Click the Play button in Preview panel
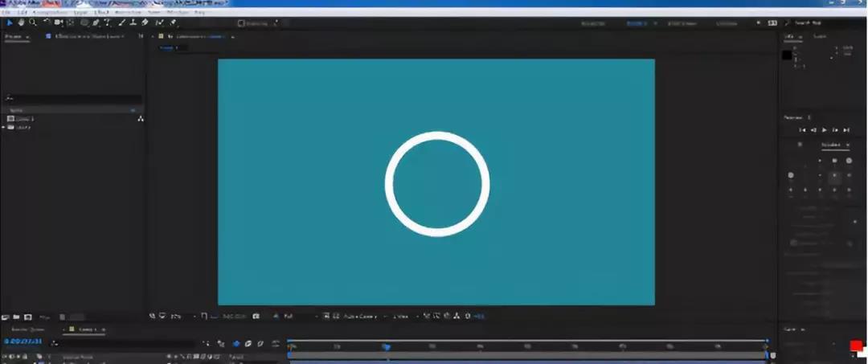This screenshot has width=868, height=364. point(824,129)
